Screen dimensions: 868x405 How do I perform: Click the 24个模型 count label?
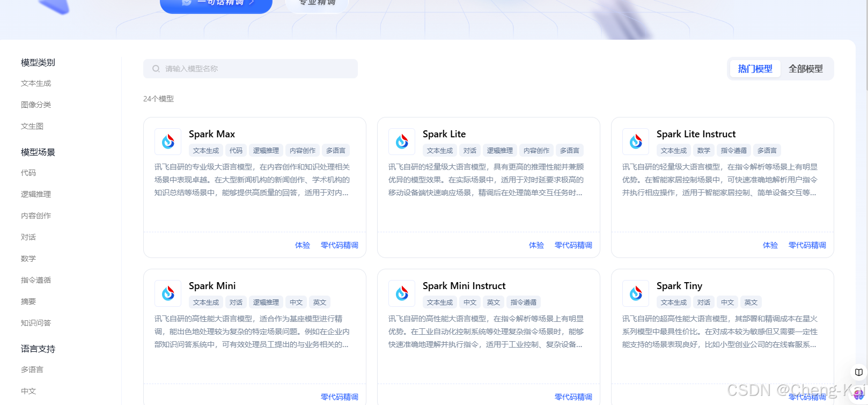(x=158, y=99)
